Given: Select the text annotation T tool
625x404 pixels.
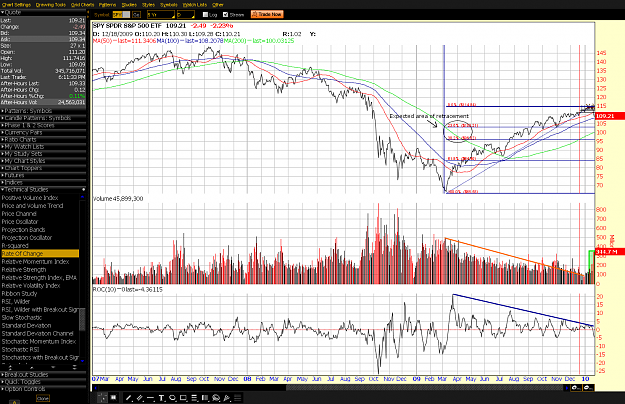Looking at the screenshot, I should pyautogui.click(x=161, y=398).
